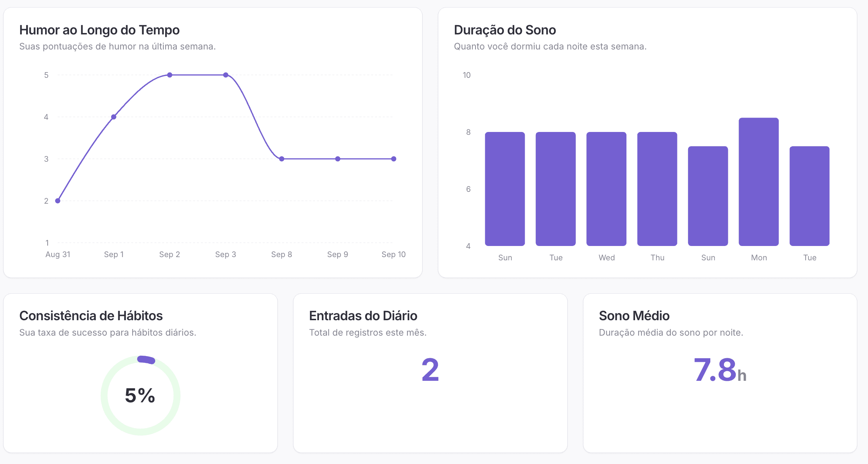Click the 5% habit consistency value
Image resolution: width=868 pixels, height=464 pixels.
[140, 396]
